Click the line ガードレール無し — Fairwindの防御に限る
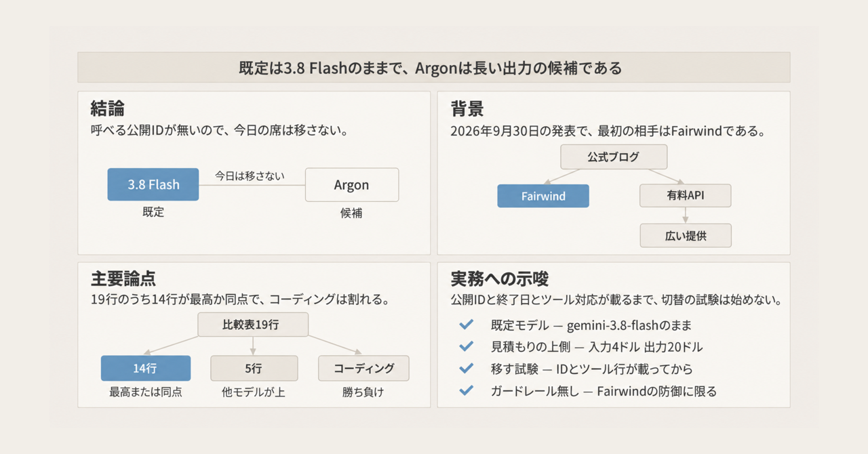 point(604,391)
